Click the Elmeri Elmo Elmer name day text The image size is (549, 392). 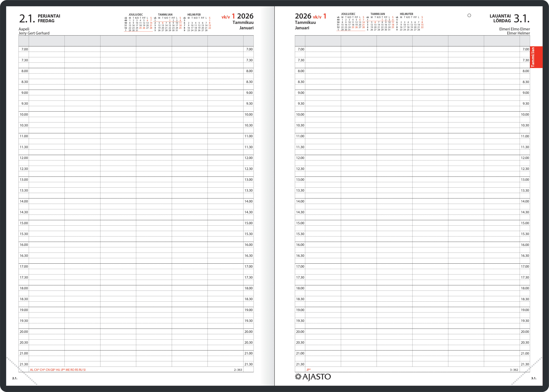(515, 29)
